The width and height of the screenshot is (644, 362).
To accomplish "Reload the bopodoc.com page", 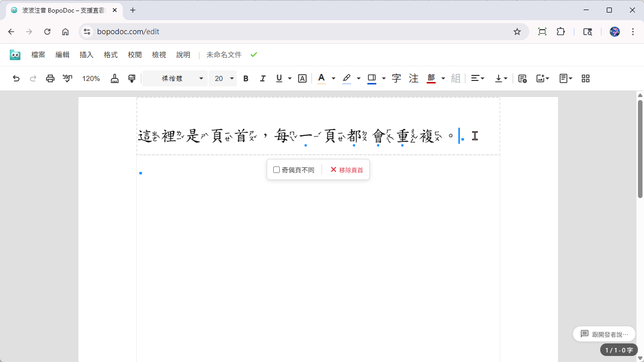I will pyautogui.click(x=47, y=32).
